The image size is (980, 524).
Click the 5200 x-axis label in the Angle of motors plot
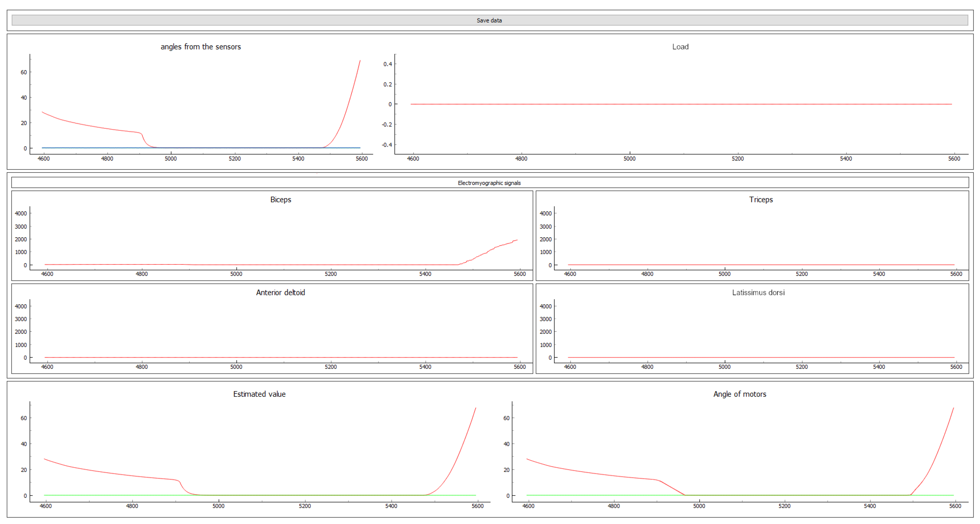click(x=784, y=506)
